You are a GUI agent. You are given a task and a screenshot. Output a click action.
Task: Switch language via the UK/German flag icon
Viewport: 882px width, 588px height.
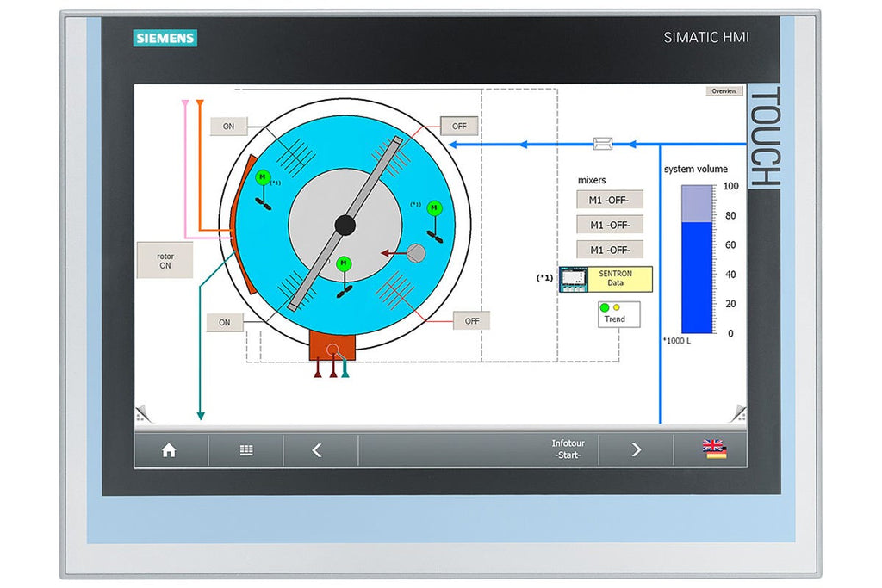click(713, 449)
